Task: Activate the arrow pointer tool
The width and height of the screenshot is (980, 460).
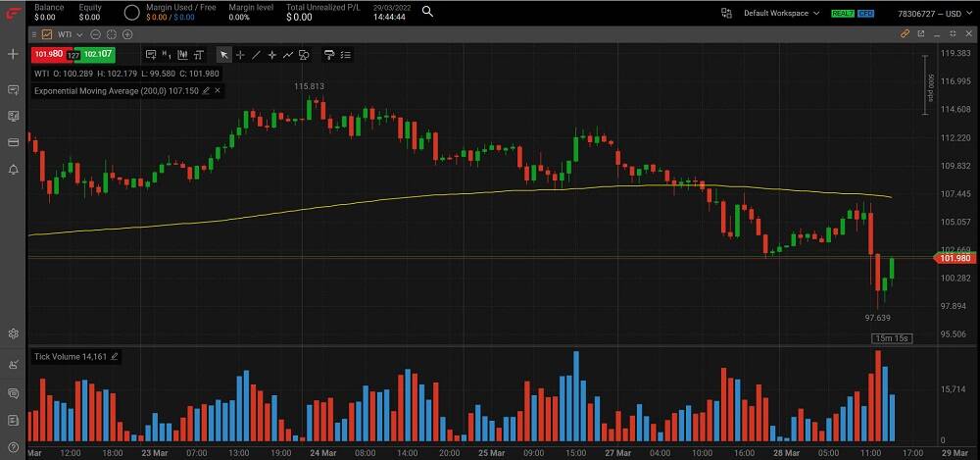Action: point(223,55)
